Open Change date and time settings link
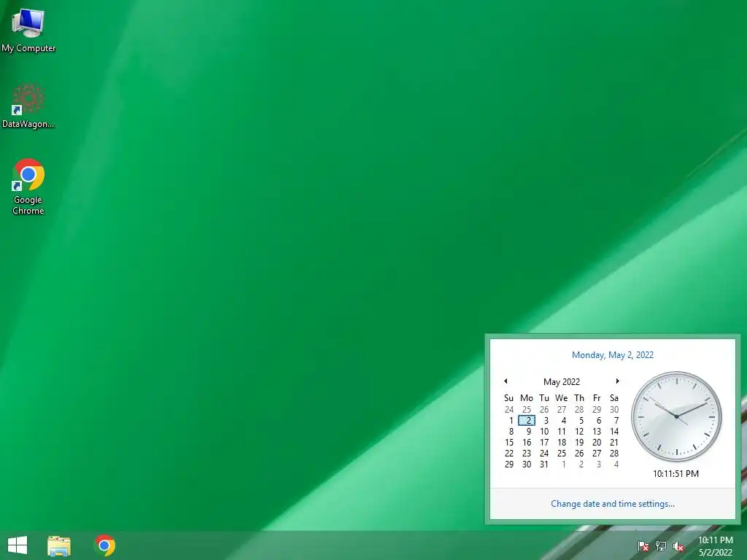 [613, 504]
